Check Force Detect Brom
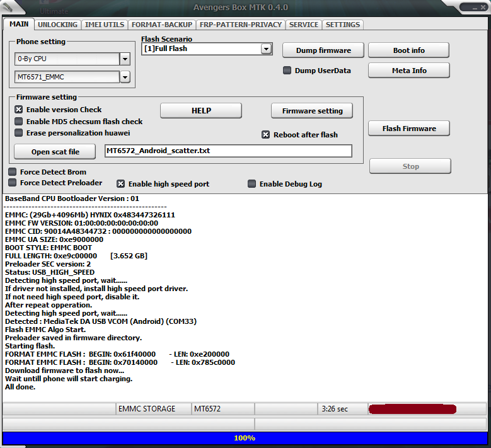 click(x=12, y=172)
